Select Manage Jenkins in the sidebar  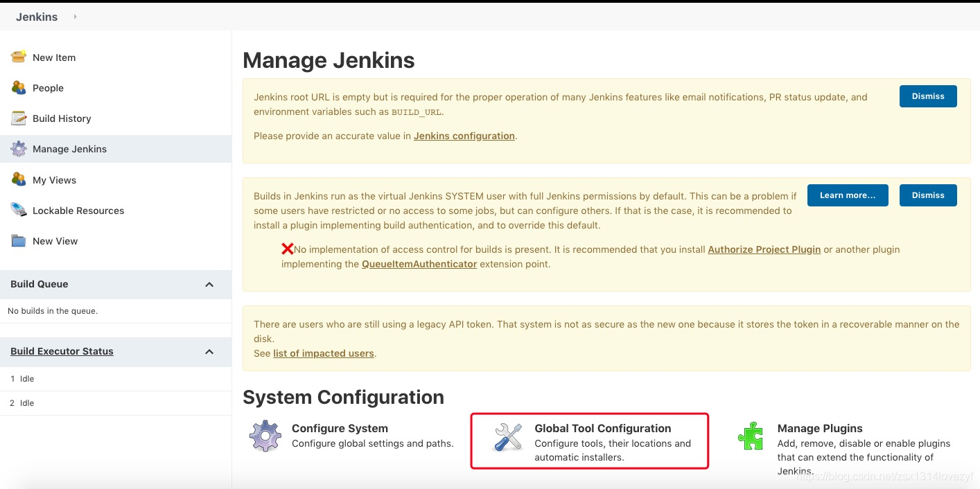pyautogui.click(x=69, y=149)
